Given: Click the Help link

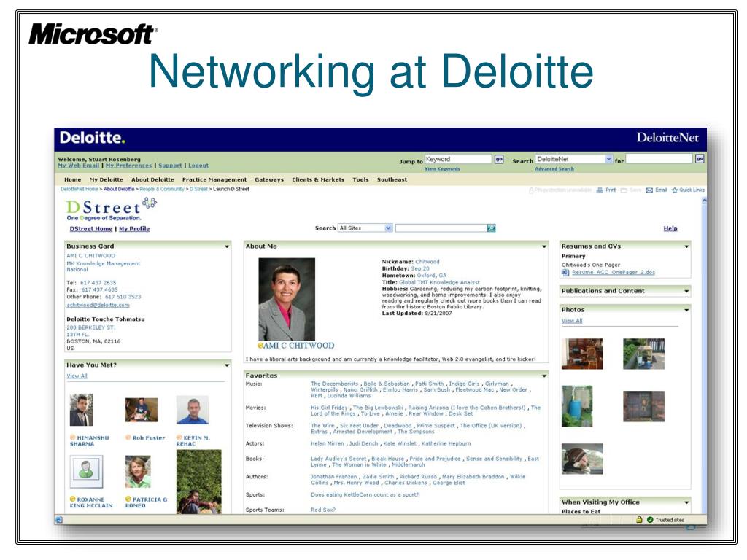Looking at the screenshot, I should click(x=670, y=228).
